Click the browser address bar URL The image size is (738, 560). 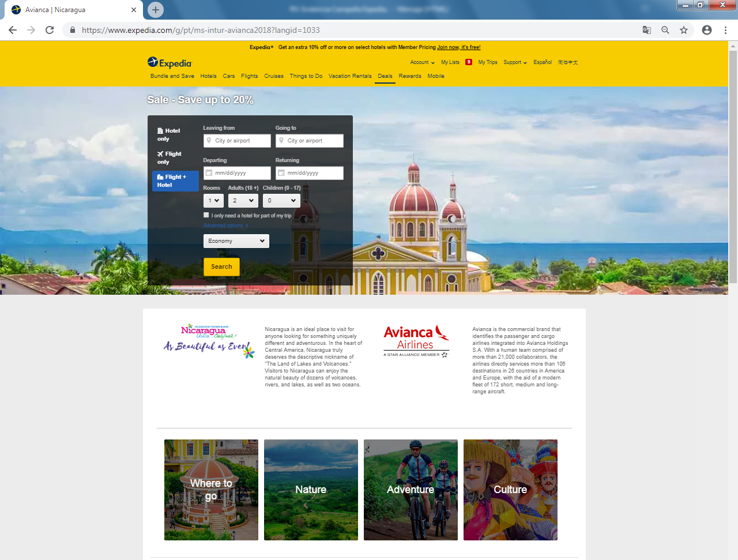click(x=201, y=30)
